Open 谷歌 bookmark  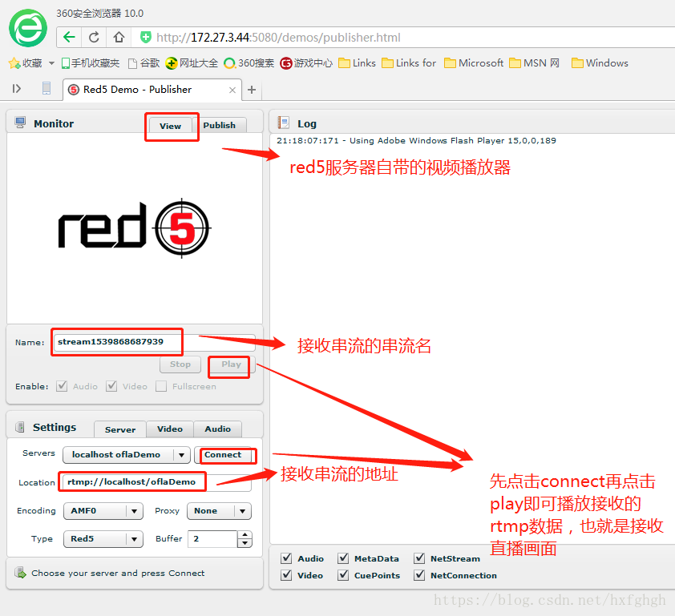144,63
